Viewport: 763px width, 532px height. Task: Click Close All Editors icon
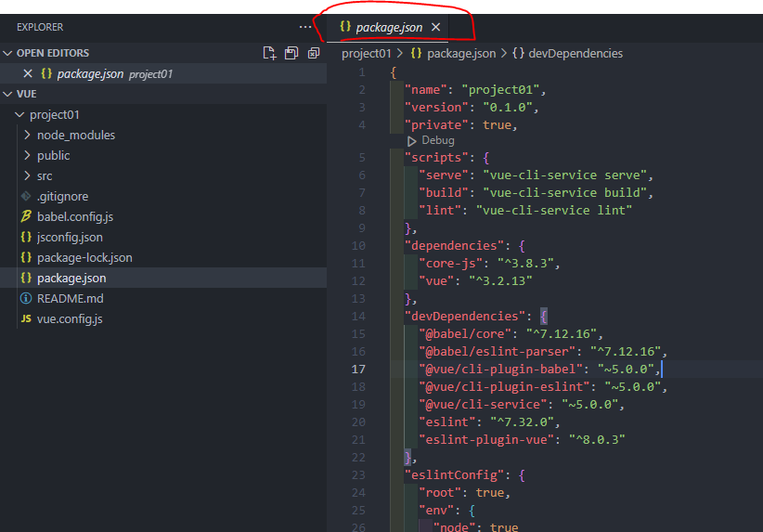point(314,53)
